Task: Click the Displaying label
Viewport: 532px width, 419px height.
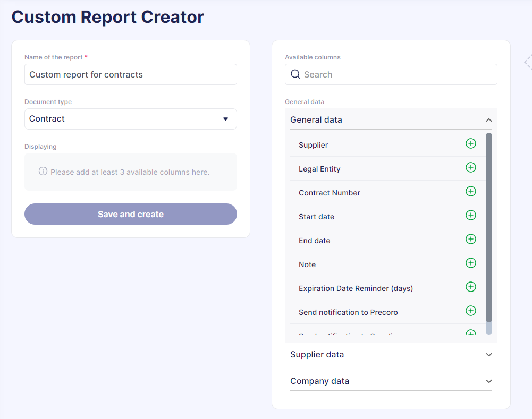Action: [40, 147]
